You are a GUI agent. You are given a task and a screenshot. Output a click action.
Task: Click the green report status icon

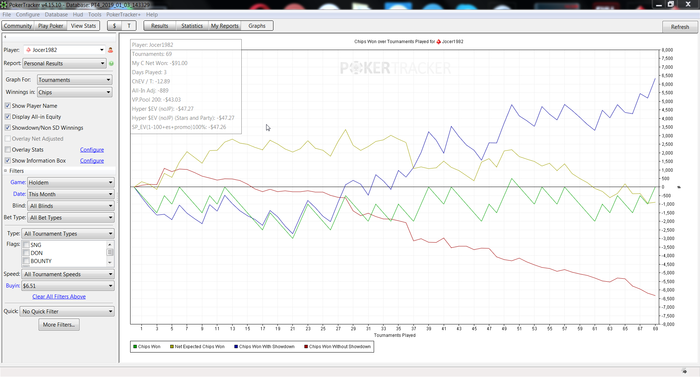point(111,63)
